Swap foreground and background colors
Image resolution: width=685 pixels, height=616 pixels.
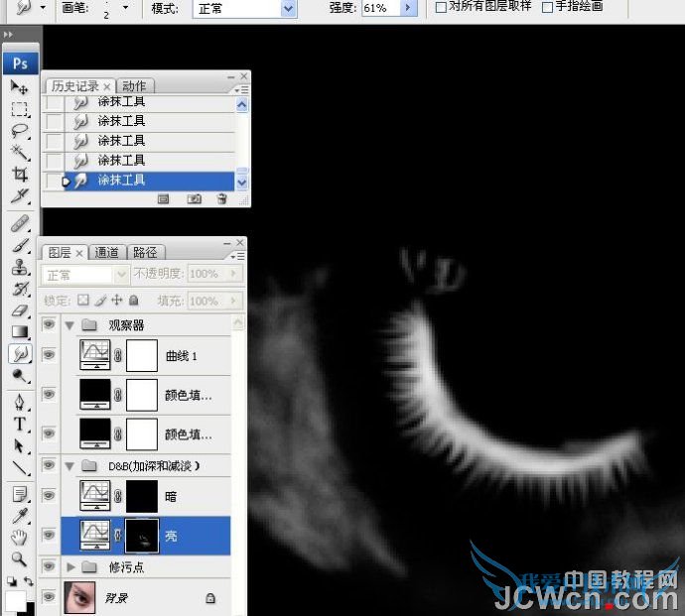point(29,581)
